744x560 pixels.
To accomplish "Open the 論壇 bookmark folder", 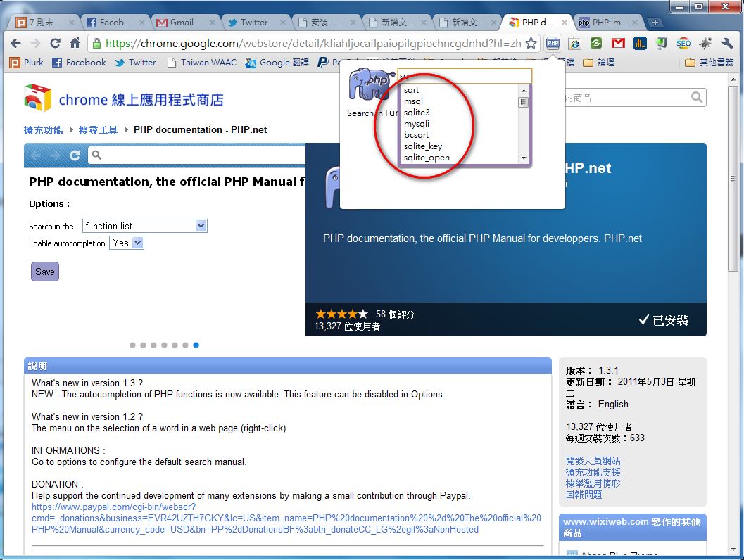I will [x=598, y=63].
